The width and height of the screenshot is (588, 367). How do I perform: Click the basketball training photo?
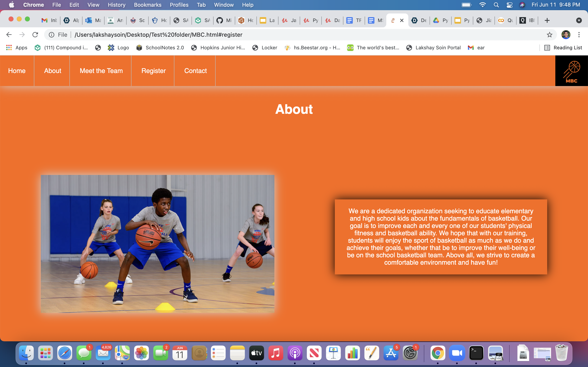[157, 244]
